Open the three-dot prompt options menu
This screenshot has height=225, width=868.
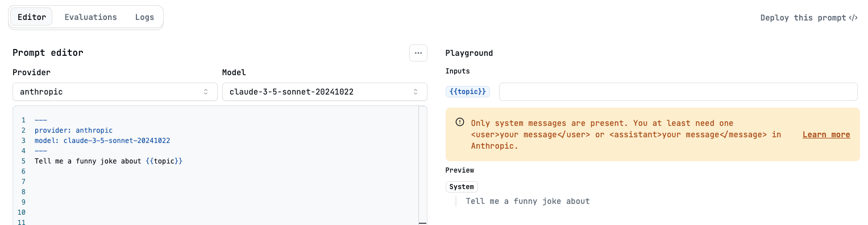(x=418, y=53)
